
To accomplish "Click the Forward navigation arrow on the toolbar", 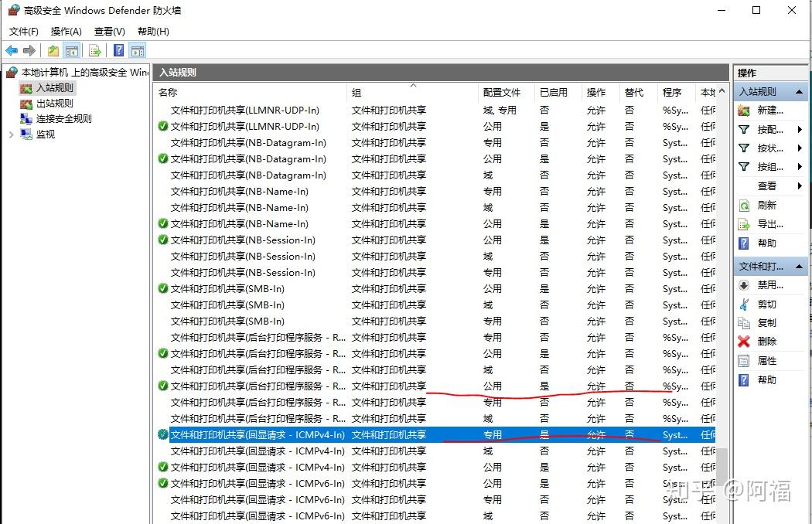I will tap(29, 51).
